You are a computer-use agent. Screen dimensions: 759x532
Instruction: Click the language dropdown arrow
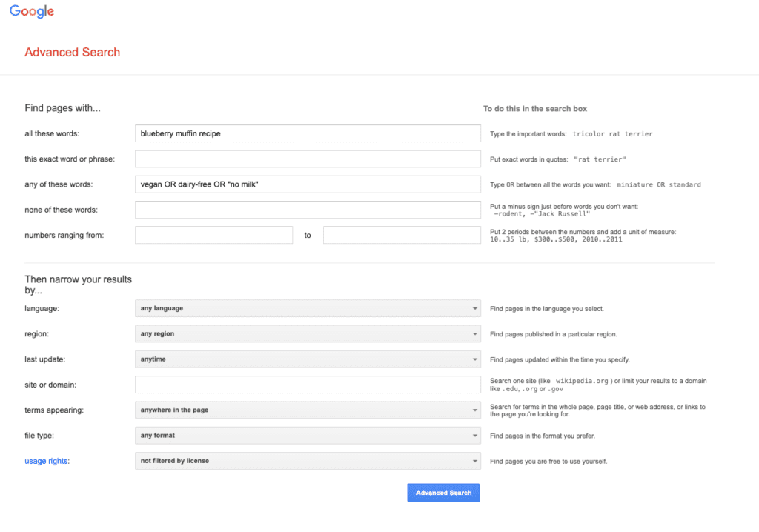click(474, 309)
